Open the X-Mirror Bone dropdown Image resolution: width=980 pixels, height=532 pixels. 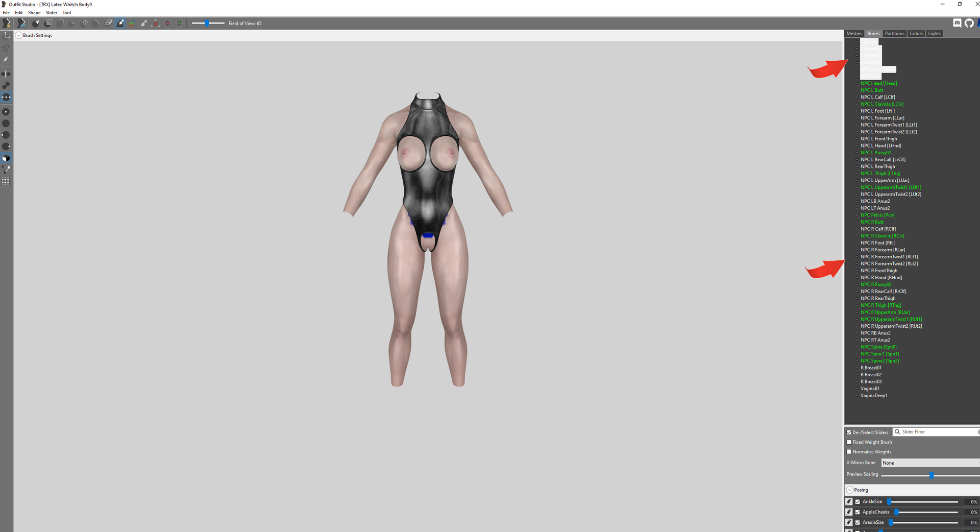point(930,463)
